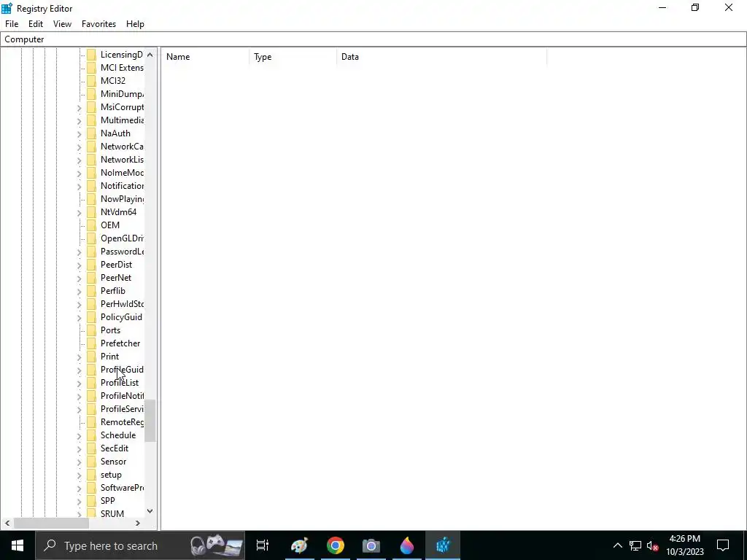The image size is (747, 560).
Task: Open Google Chrome from taskbar
Action: coord(336,545)
